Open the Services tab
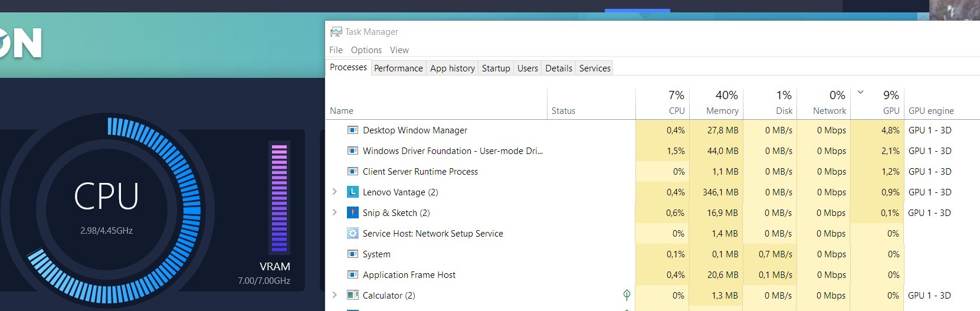Viewport: 980px width, 311px height. pos(595,68)
